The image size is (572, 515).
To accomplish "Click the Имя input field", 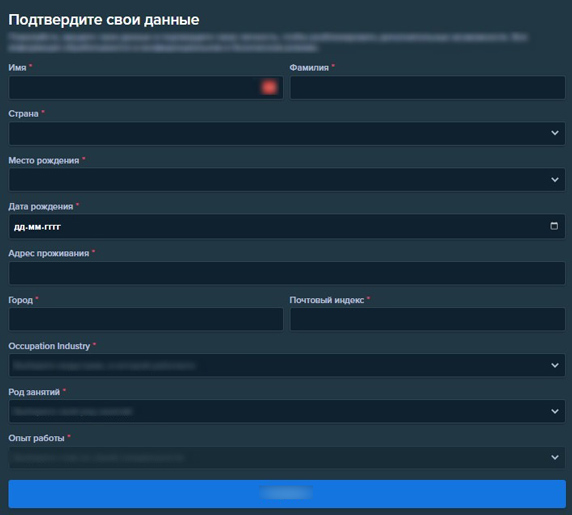I will tap(146, 87).
